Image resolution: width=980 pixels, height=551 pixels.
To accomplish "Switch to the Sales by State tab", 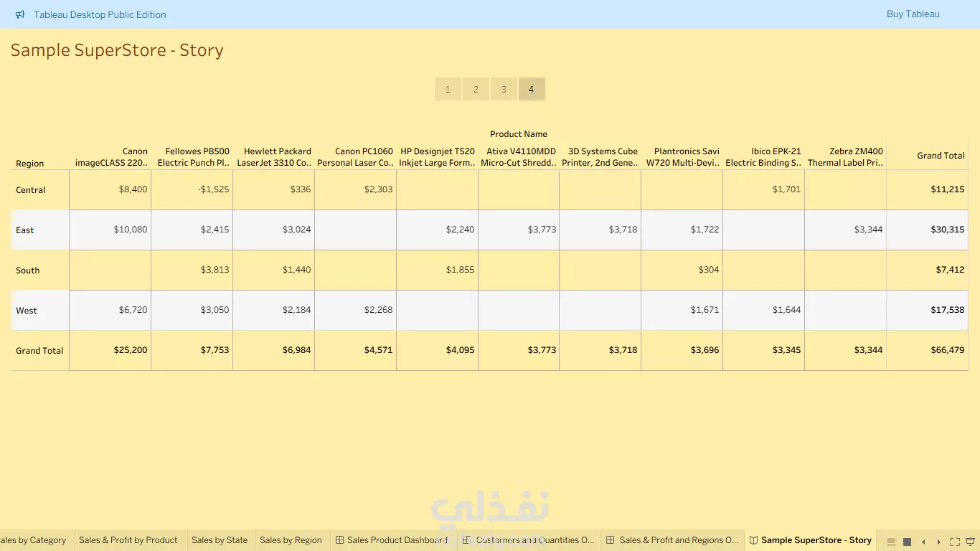I will tap(220, 540).
